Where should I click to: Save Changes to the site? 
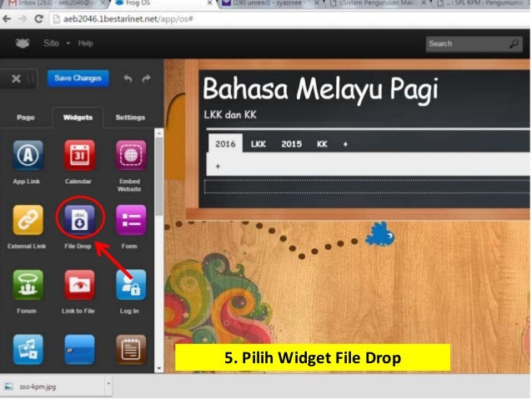pos(78,78)
